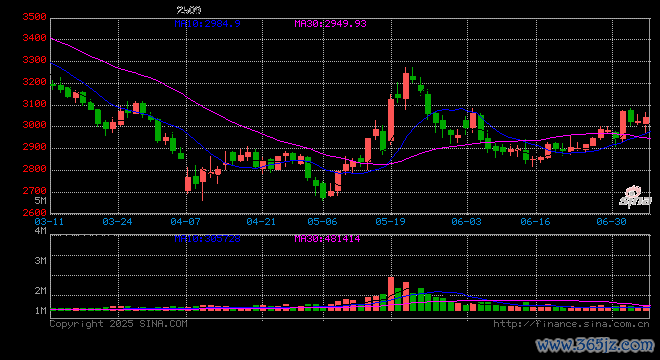
Task: Select the 06-30 date label
Action: pos(612,221)
